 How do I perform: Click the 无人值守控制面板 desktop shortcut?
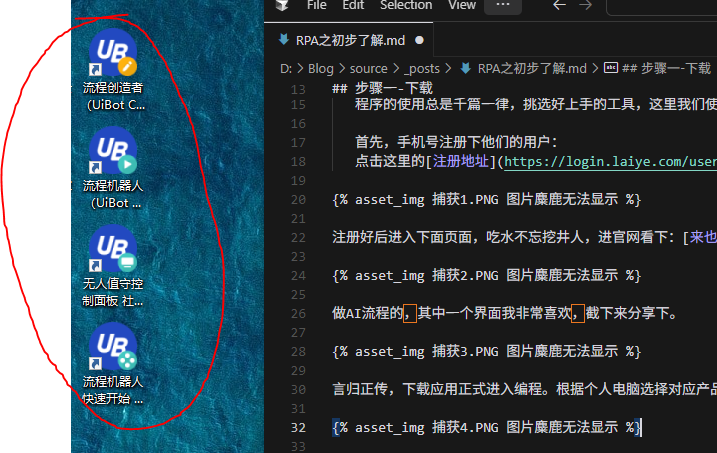(113, 252)
